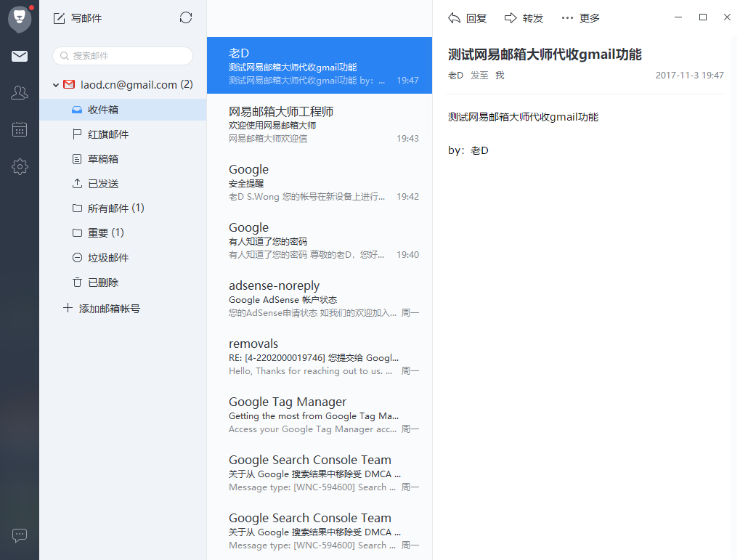Click the three-dots more icon
Screen dimensions: 740x560
pos(567,18)
